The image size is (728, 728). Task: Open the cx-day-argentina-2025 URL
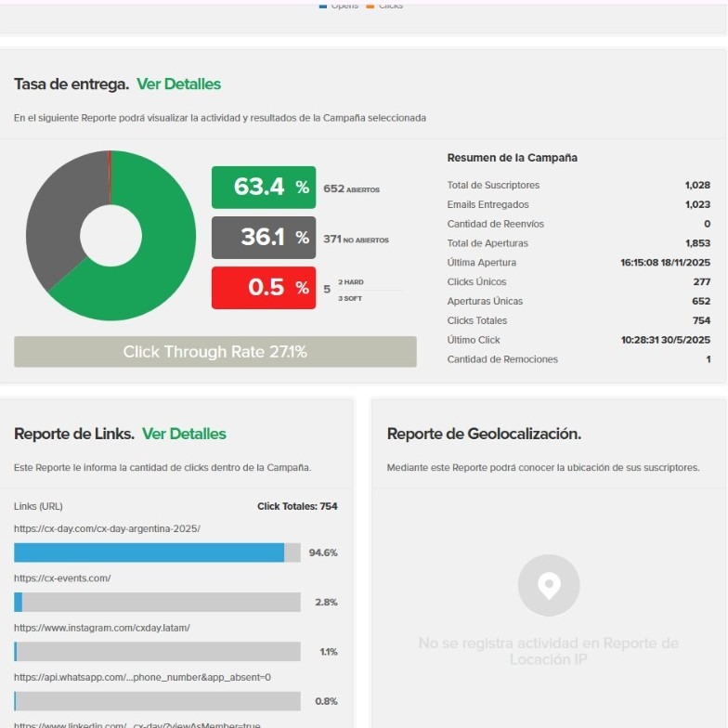tap(107, 528)
